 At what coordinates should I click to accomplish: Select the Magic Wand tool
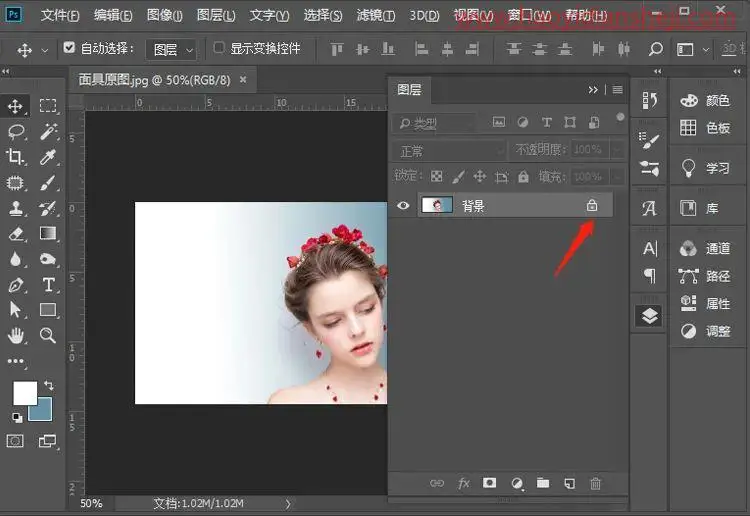point(48,131)
